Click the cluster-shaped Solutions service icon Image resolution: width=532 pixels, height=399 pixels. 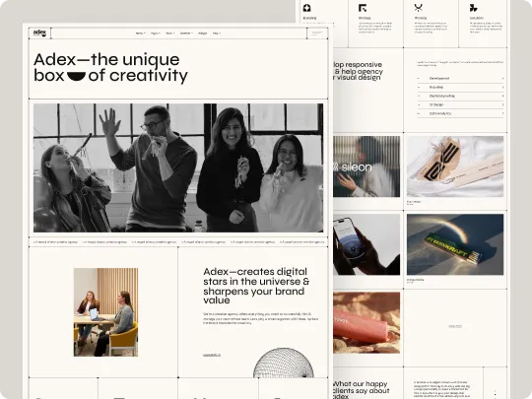coord(474,8)
